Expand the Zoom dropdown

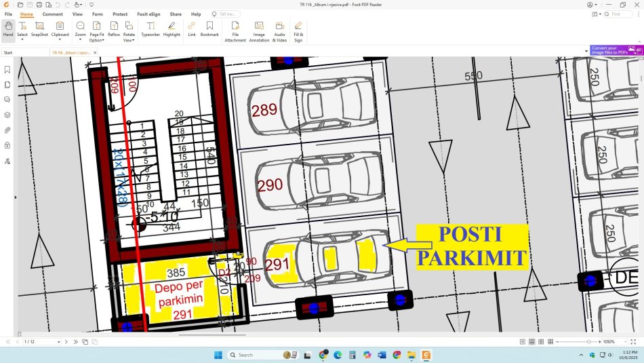pos(81,39)
